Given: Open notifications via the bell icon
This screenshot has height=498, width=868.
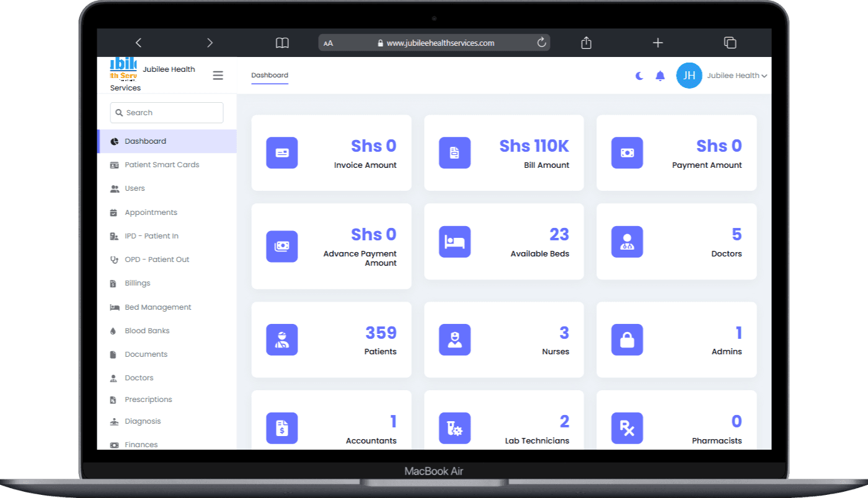Looking at the screenshot, I should click(660, 76).
